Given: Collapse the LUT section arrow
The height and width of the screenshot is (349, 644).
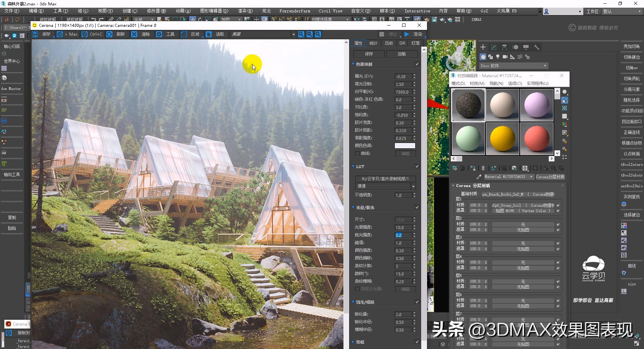Looking at the screenshot, I should click(x=353, y=166).
